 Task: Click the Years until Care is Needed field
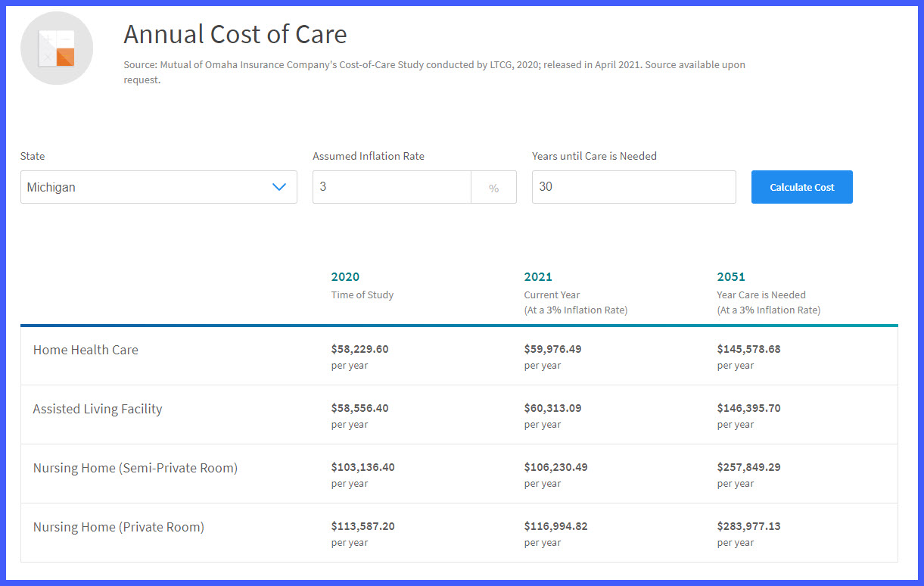633,186
